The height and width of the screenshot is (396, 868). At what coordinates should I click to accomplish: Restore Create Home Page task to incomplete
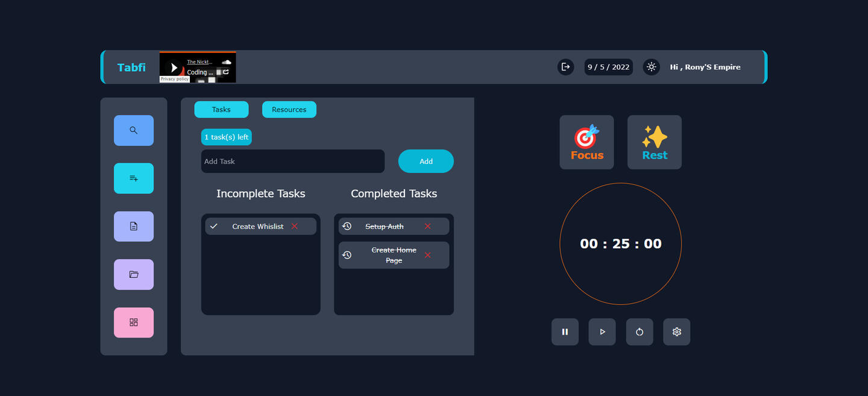347,255
